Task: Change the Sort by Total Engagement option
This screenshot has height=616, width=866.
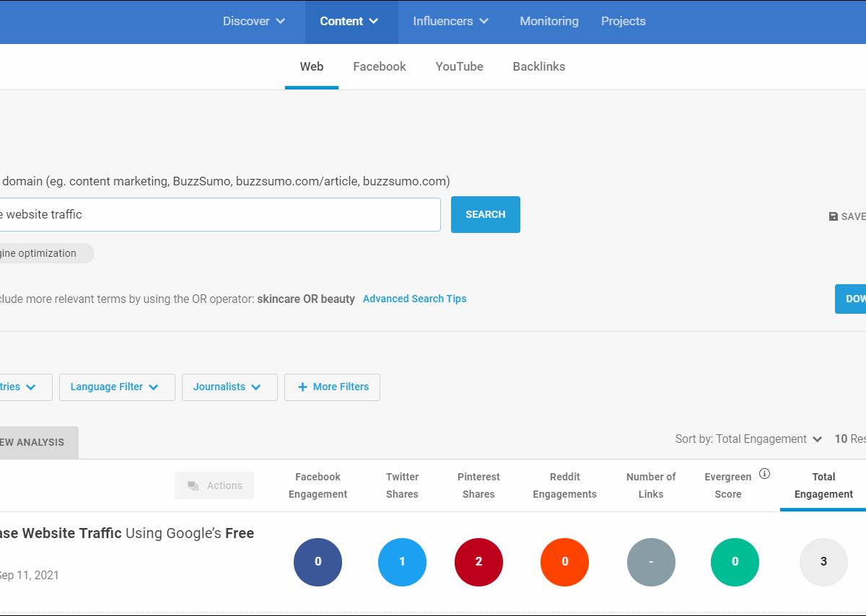Action: point(749,439)
